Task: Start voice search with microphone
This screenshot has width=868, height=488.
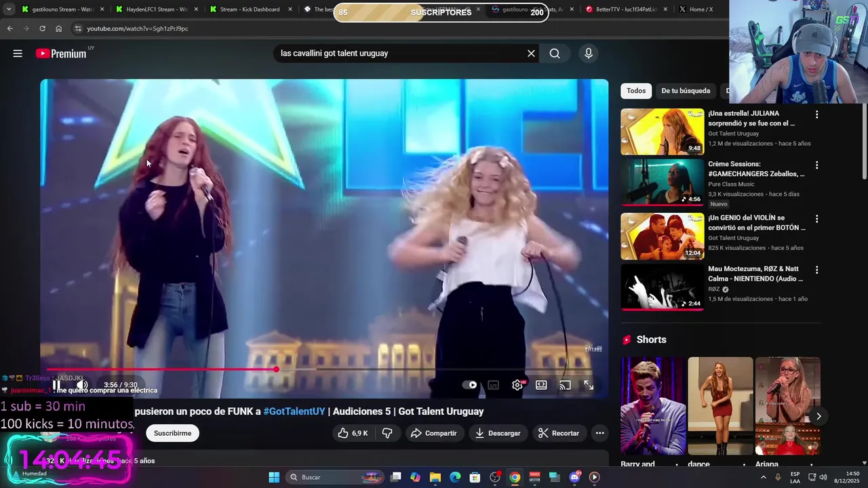Action: (589, 54)
